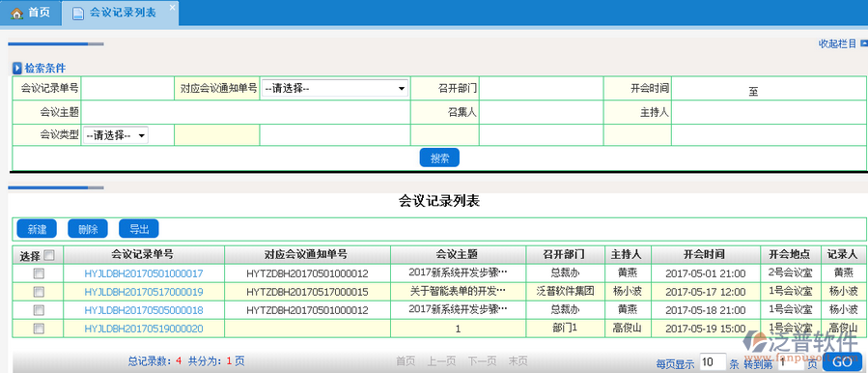Check the row for HYJLD8H20170501000017
The width and height of the screenshot is (868, 373).
39,273
